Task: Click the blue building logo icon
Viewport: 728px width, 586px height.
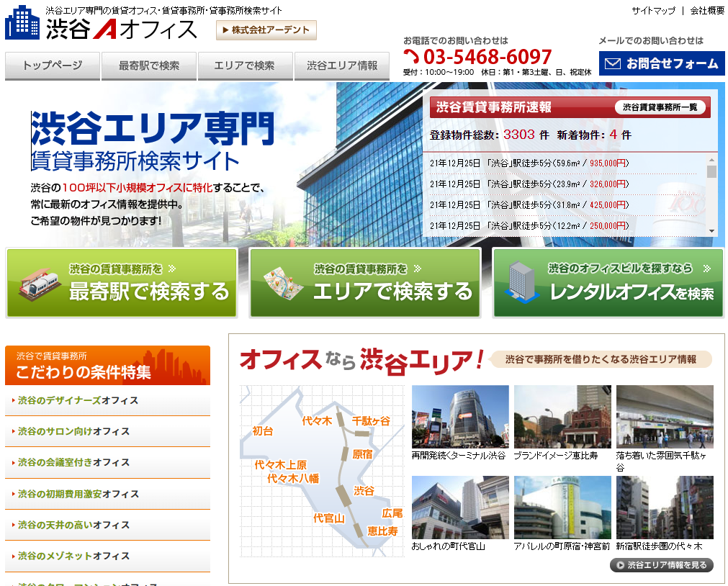Action: pyautogui.click(x=22, y=23)
